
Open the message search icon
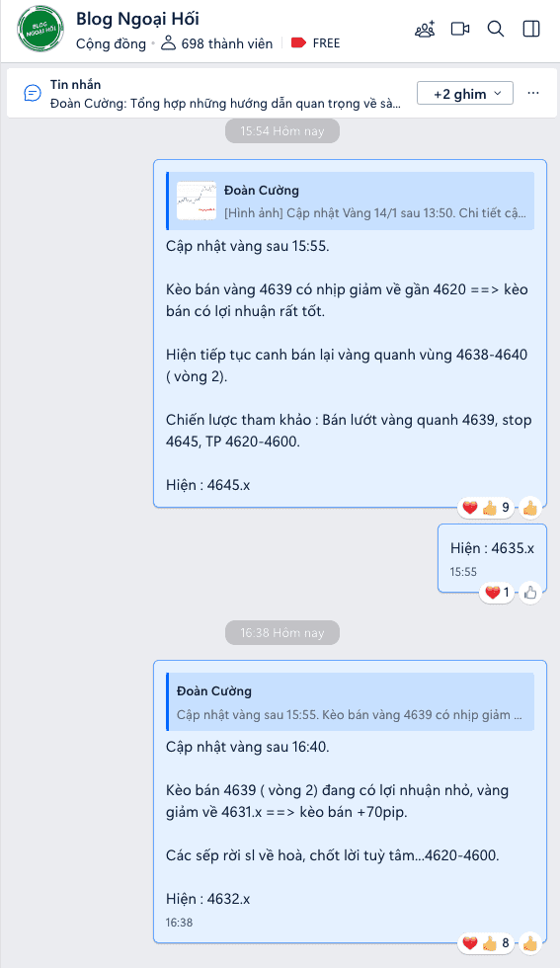495,29
